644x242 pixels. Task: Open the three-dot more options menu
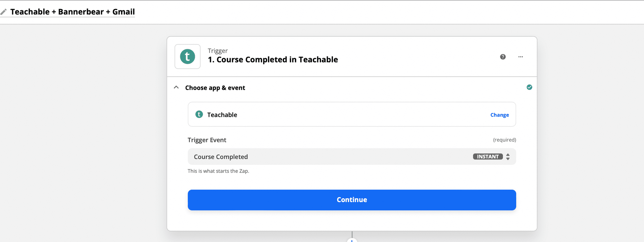coord(520,57)
